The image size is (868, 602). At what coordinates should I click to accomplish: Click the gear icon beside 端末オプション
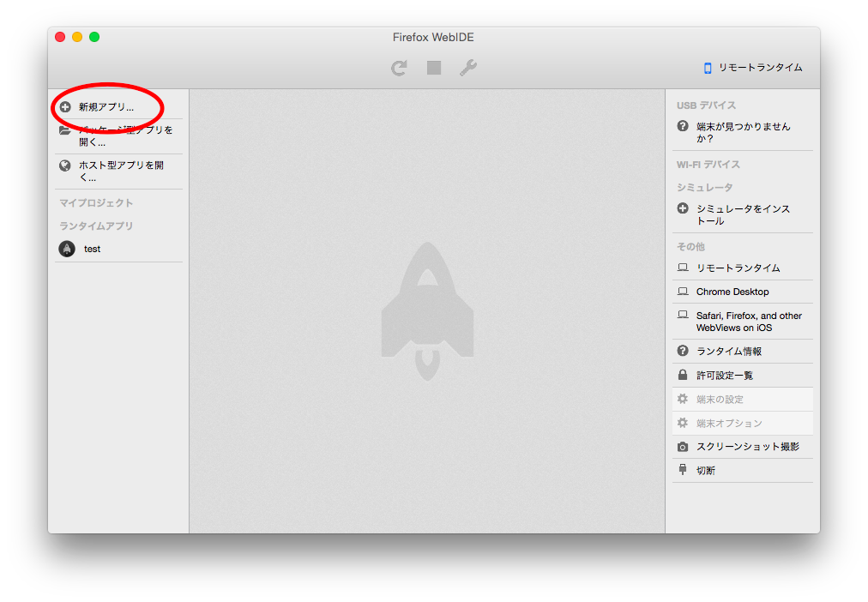[x=683, y=423]
